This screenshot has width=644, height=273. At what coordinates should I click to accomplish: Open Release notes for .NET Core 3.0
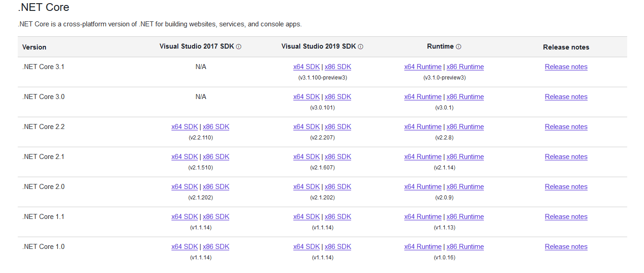pos(566,97)
